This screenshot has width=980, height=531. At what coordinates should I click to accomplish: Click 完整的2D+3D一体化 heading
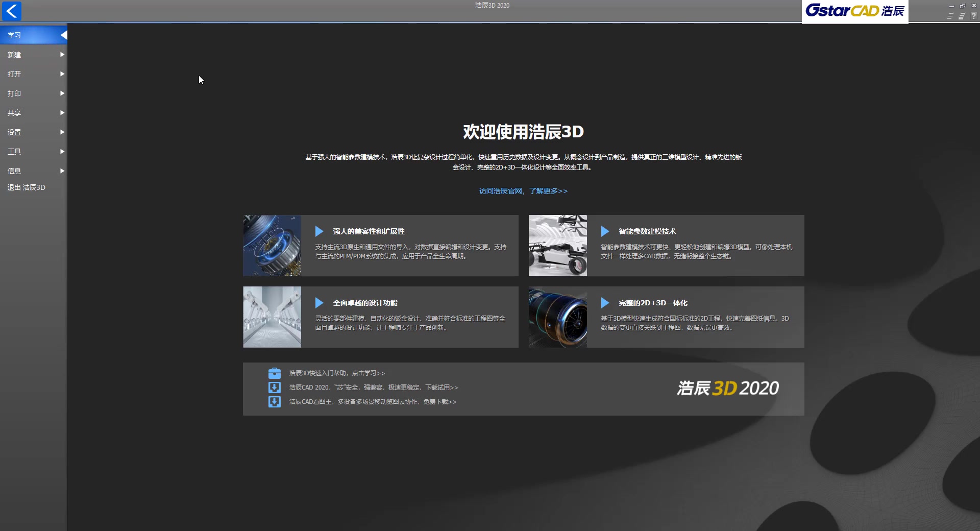[653, 303]
